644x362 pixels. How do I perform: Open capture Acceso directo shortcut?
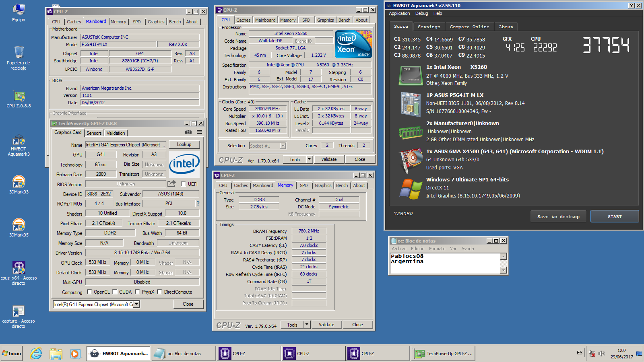tap(19, 317)
